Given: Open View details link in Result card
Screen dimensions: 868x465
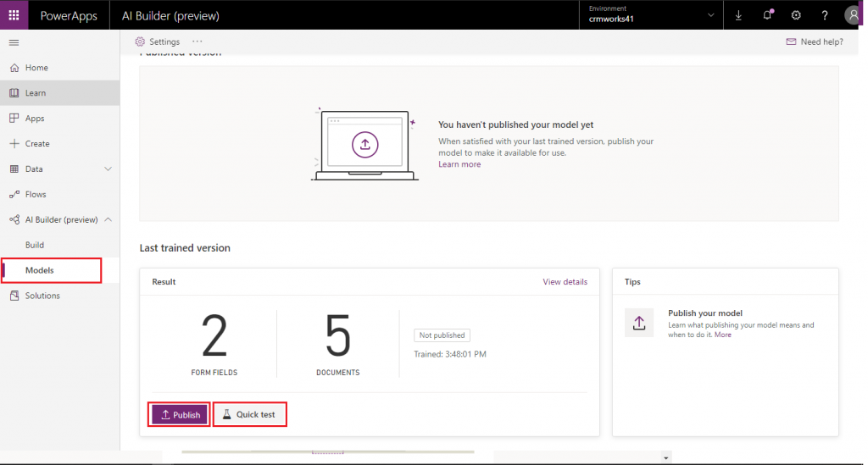Looking at the screenshot, I should [565, 282].
